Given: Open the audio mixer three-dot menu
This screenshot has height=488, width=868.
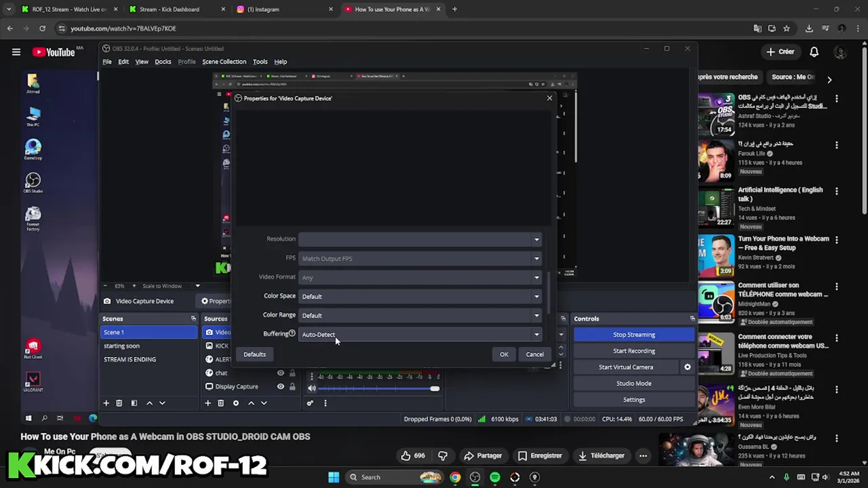Looking at the screenshot, I should [x=325, y=403].
